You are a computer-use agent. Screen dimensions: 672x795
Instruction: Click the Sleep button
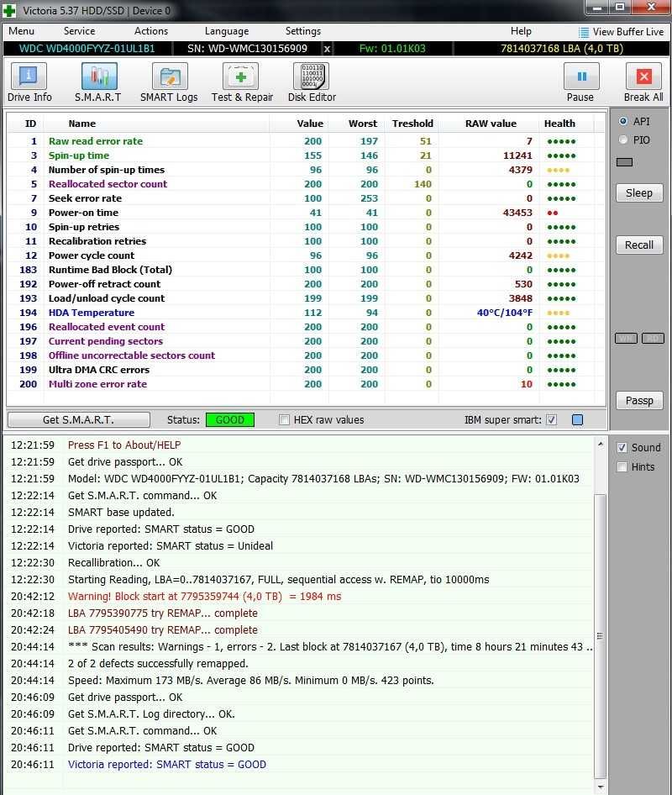[x=639, y=193]
